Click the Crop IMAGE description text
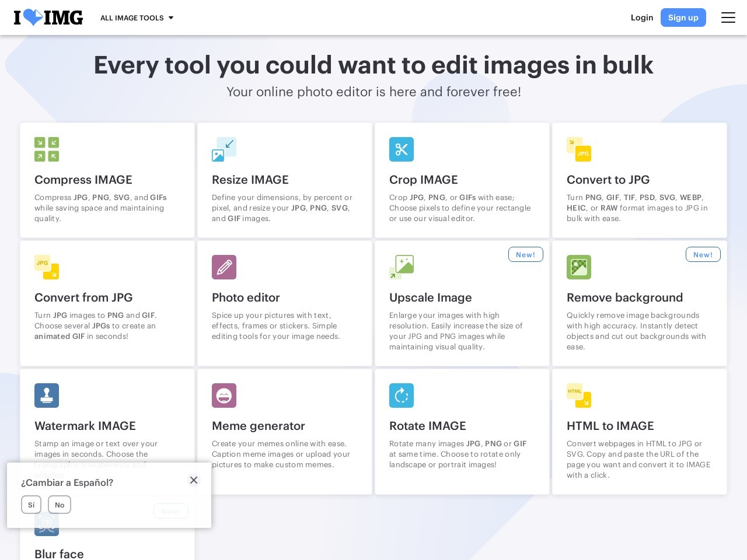Image resolution: width=747 pixels, height=560 pixels. pos(460,208)
